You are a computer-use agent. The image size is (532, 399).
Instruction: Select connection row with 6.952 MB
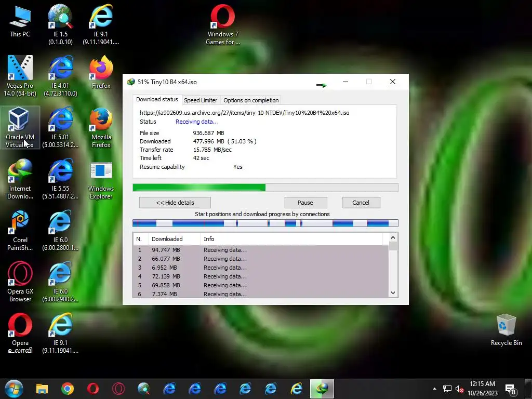coord(261,268)
